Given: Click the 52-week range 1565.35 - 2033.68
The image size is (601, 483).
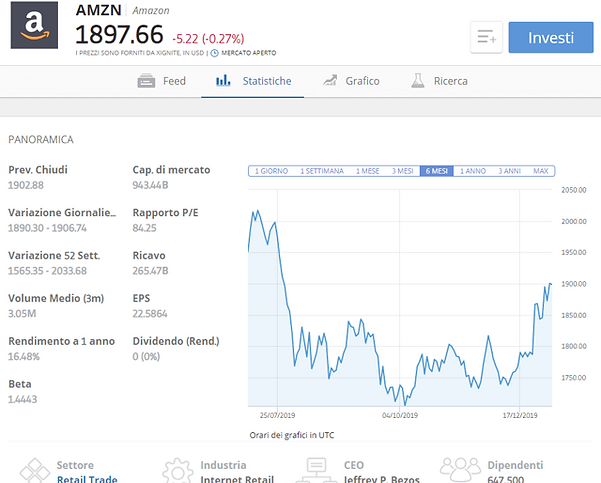Looking at the screenshot, I should coord(48,271).
